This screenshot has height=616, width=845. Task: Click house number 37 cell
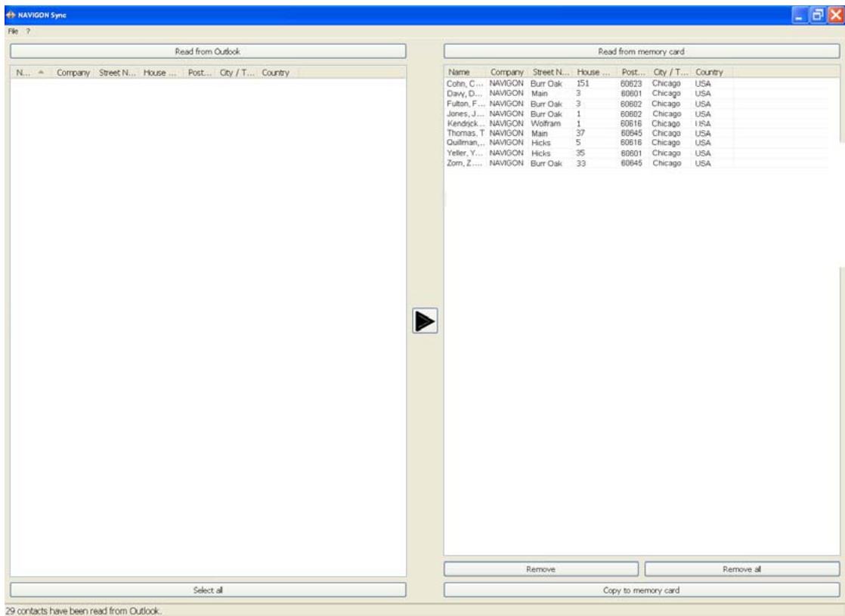tap(580, 133)
